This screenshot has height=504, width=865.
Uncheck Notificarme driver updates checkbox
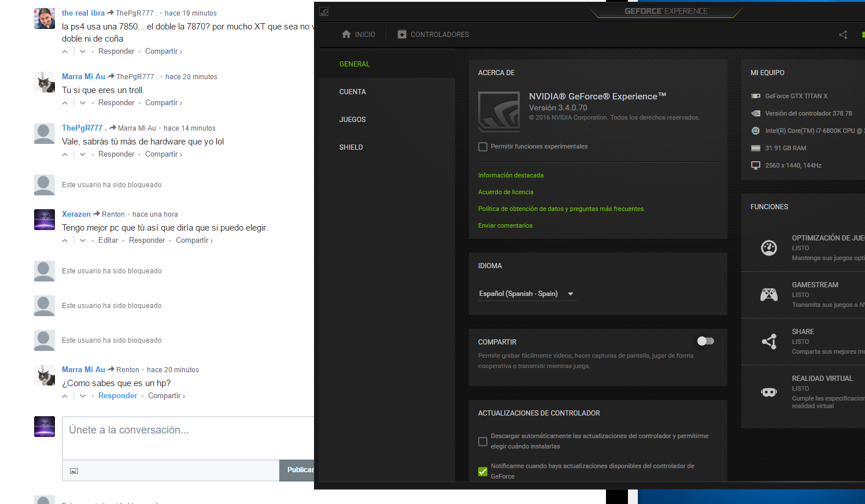[483, 472]
